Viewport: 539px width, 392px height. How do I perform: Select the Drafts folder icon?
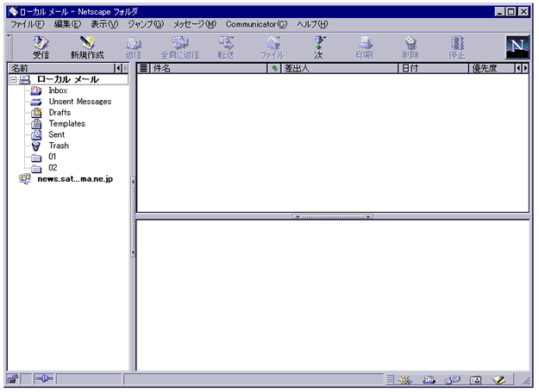tap(36, 113)
